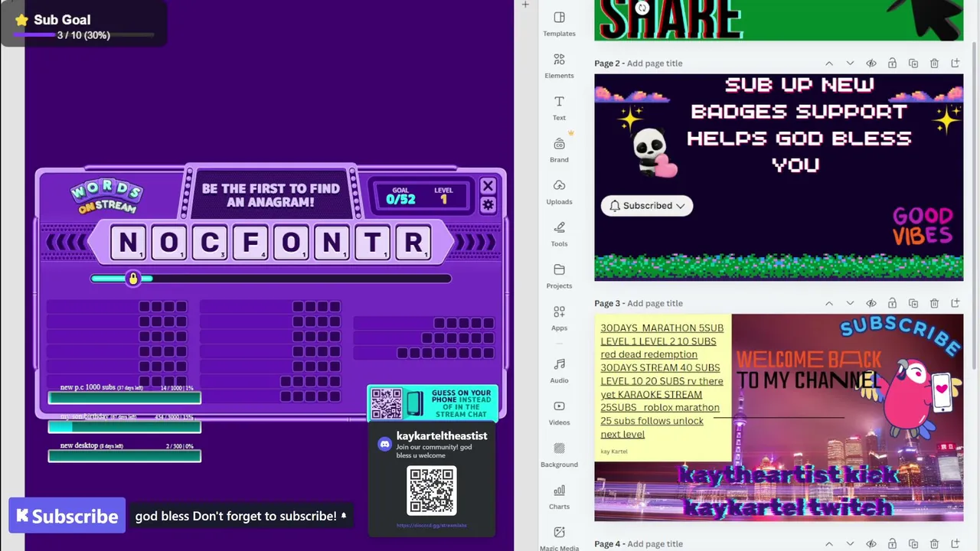Switch to the Audio panel
Viewport: 980px width, 551px height.
[x=559, y=370]
